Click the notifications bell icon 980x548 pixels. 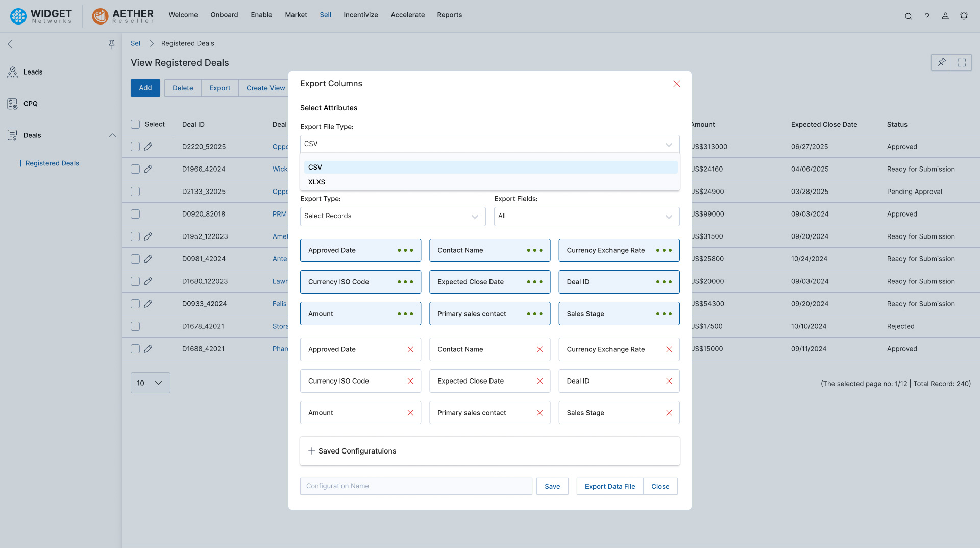coord(964,16)
